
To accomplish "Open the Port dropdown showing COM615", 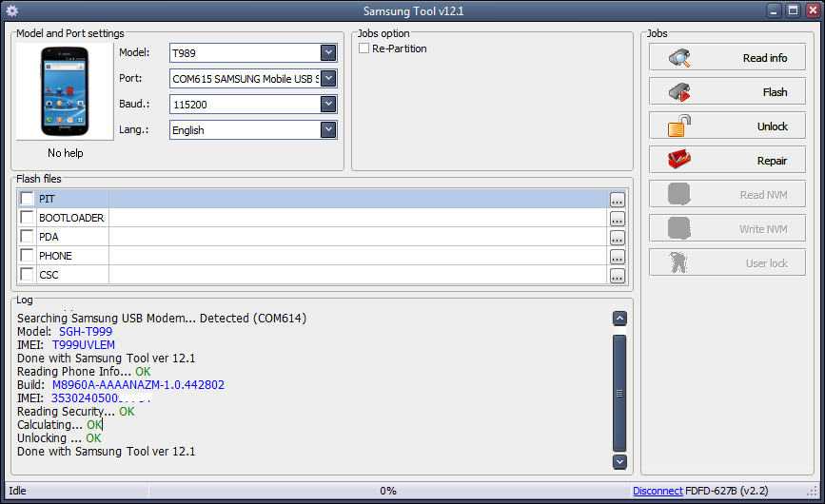I will click(x=328, y=78).
